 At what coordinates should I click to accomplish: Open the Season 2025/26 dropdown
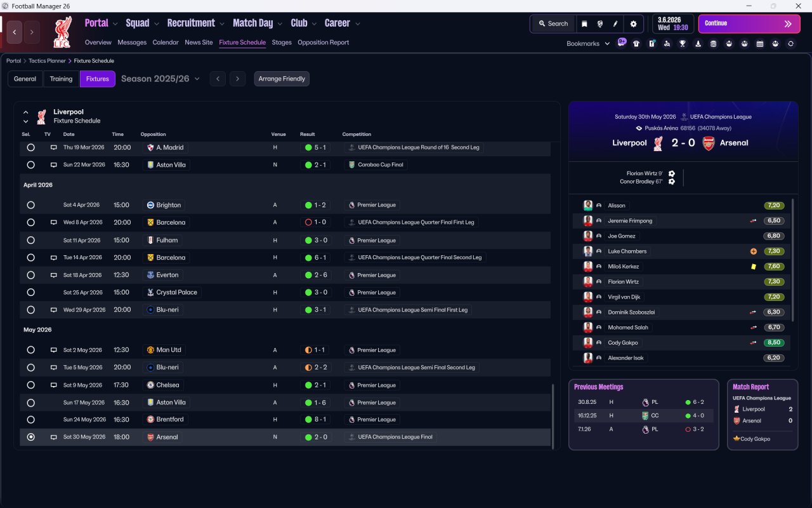(160, 79)
